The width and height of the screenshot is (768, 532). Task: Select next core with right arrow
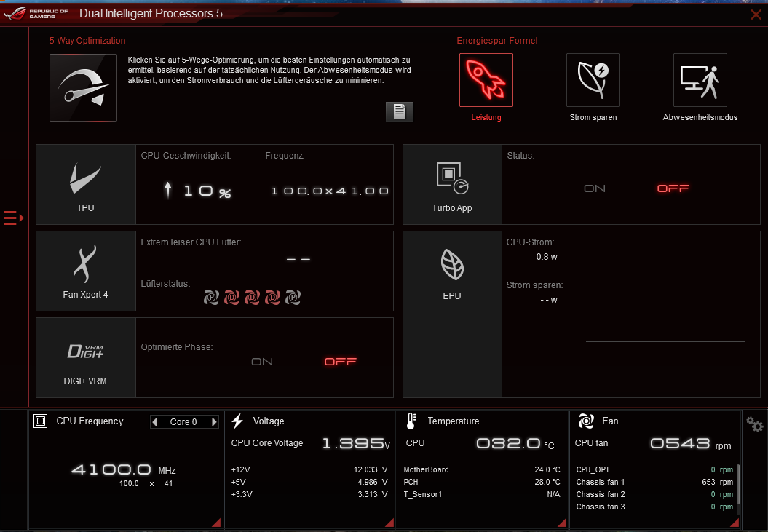coord(214,422)
